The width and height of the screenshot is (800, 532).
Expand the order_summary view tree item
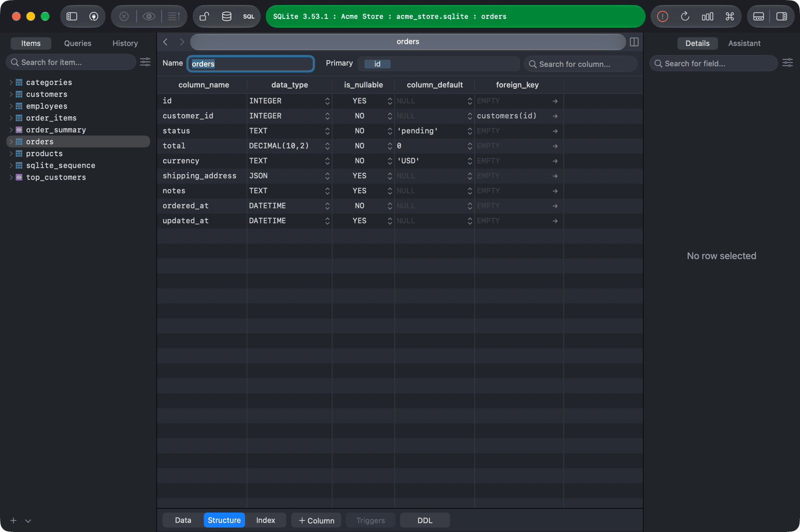(x=11, y=130)
